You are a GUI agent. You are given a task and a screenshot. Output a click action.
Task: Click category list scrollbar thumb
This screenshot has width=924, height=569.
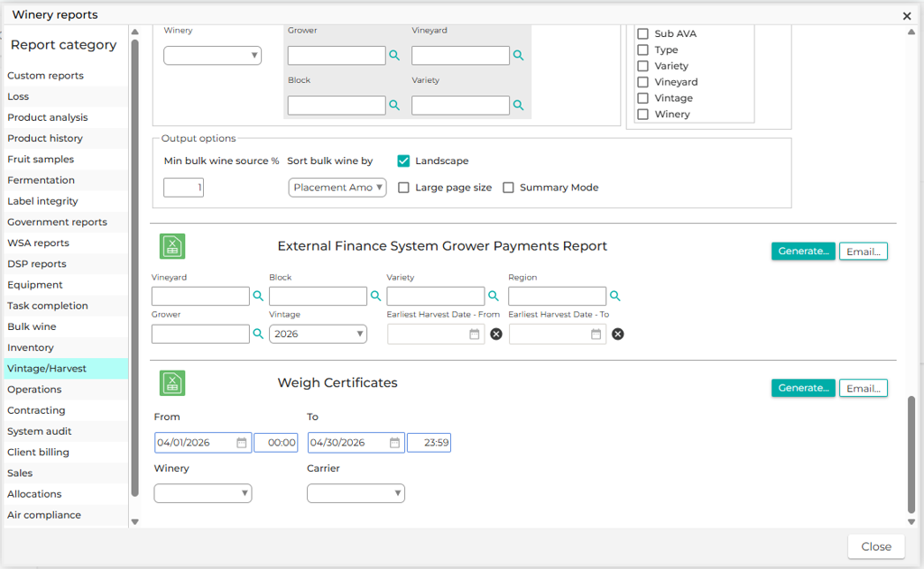tap(135, 268)
